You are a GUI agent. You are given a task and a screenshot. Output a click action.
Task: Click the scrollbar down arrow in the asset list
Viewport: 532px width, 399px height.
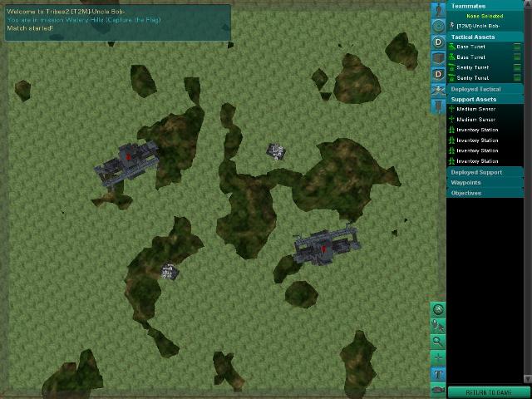pyautogui.click(x=528, y=379)
